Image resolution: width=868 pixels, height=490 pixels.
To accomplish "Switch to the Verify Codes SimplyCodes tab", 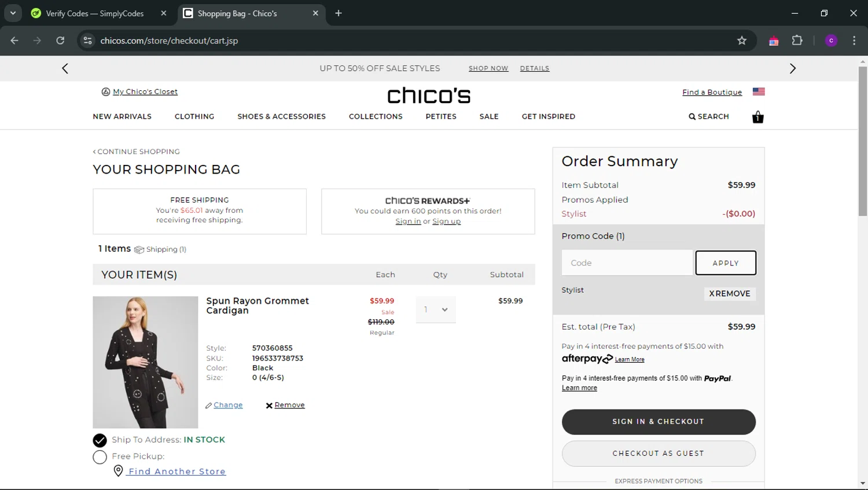I will pyautogui.click(x=95, y=13).
